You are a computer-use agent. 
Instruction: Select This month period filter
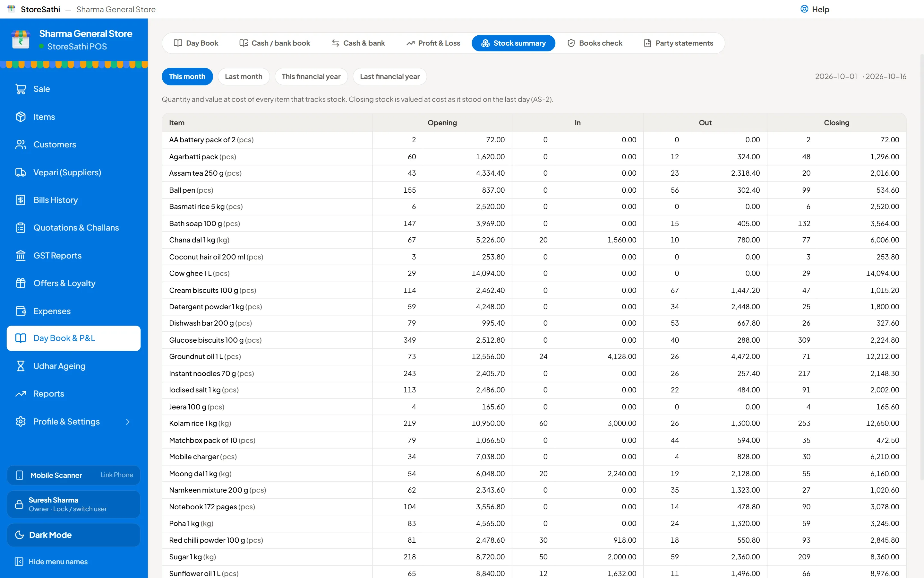click(187, 76)
